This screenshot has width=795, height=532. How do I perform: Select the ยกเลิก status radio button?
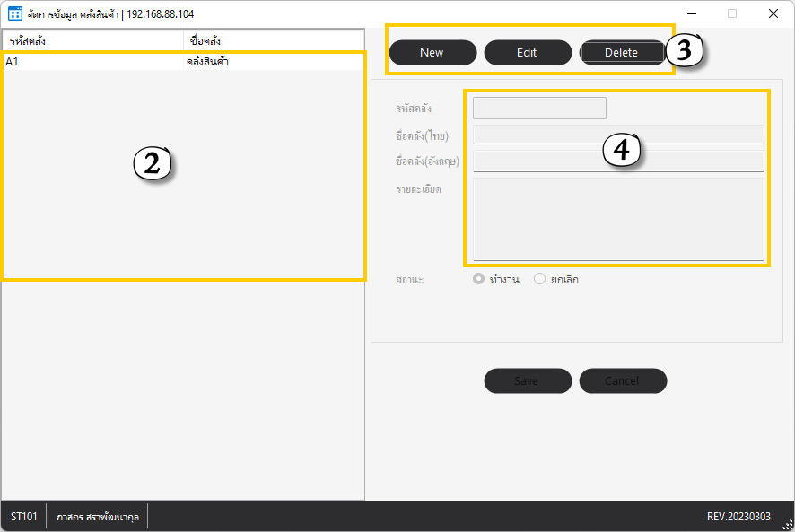539,279
